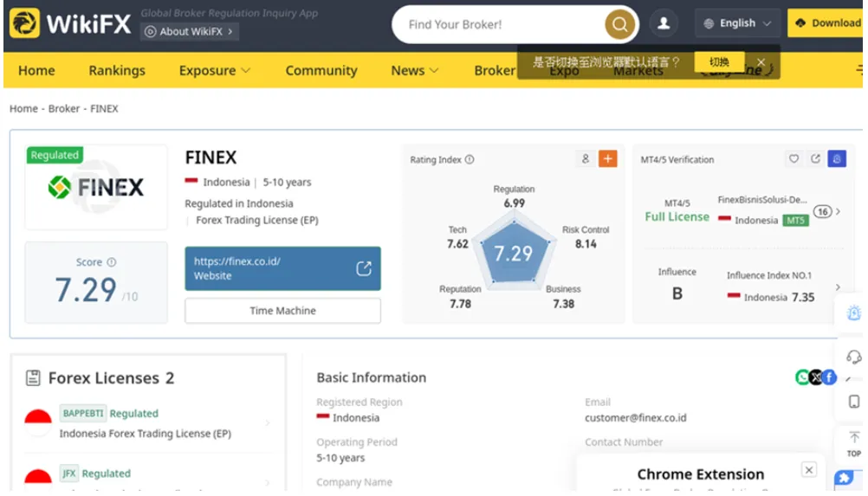
Task: Focus the Find Your Broker search field
Action: (498, 24)
